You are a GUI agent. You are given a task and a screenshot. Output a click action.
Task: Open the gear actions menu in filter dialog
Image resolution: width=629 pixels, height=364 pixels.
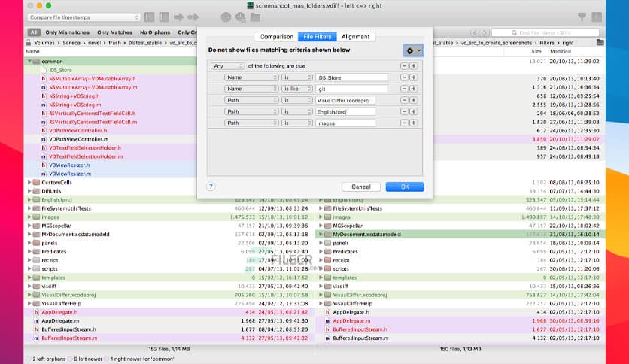pos(413,50)
